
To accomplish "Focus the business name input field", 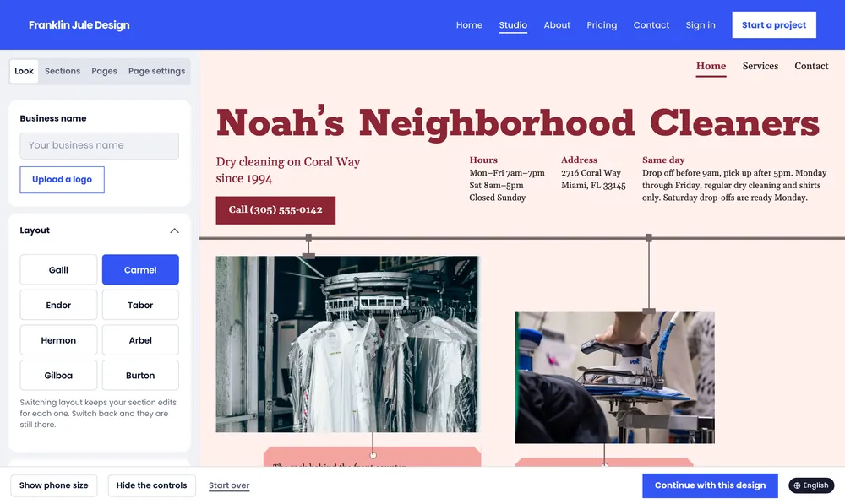I will click(99, 146).
